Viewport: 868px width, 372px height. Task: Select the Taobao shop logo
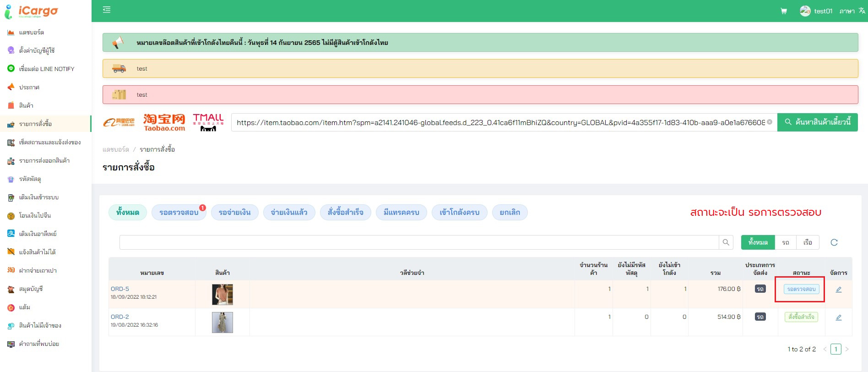[x=164, y=122]
